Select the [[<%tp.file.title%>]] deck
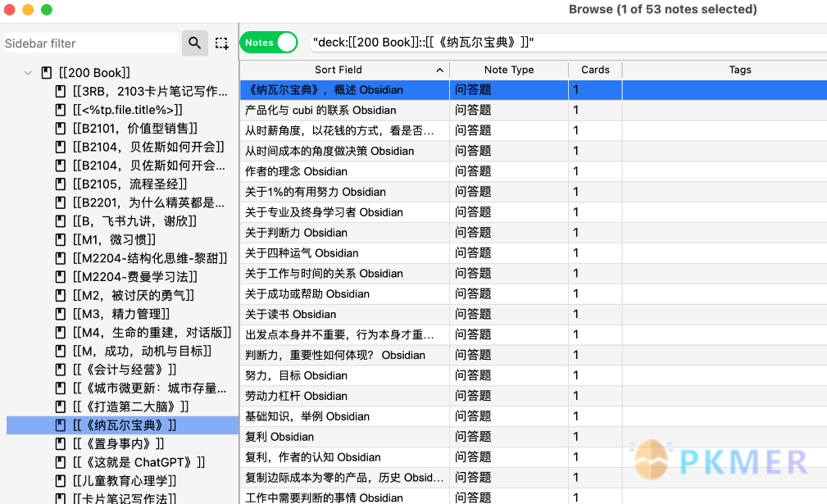Viewport: 827px width, 504px height. click(128, 110)
